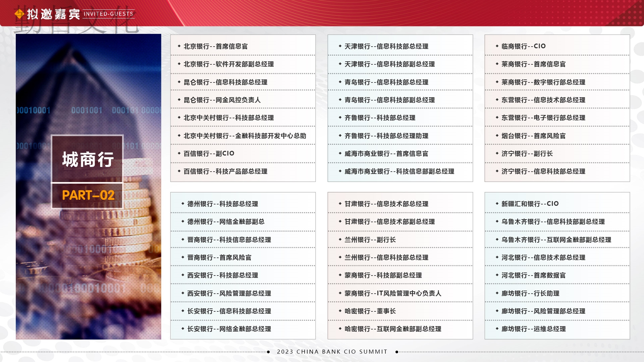The width and height of the screenshot is (644, 362).
Task: Select 新疆汇和银行--CIO entry
Action: point(530,204)
